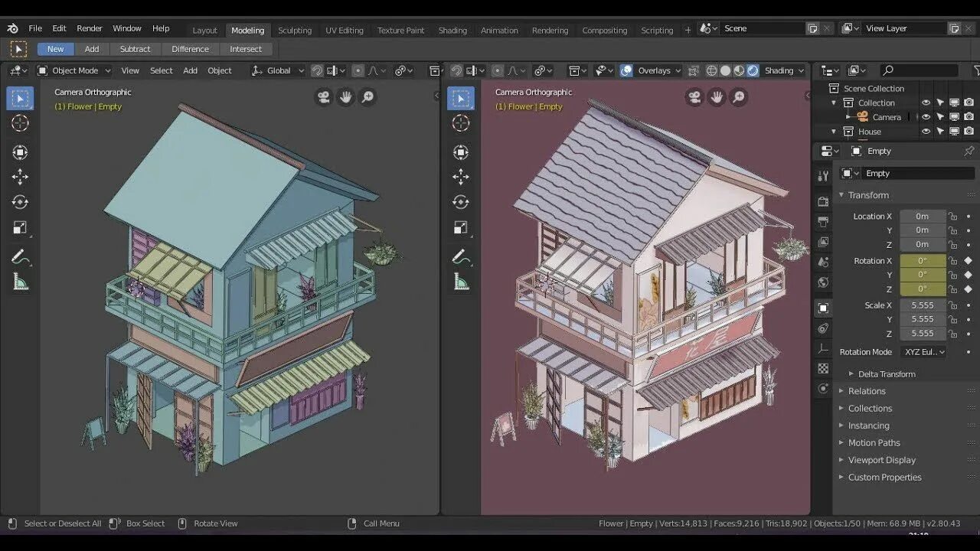Switch to the Sculpting workspace tab

[295, 31]
